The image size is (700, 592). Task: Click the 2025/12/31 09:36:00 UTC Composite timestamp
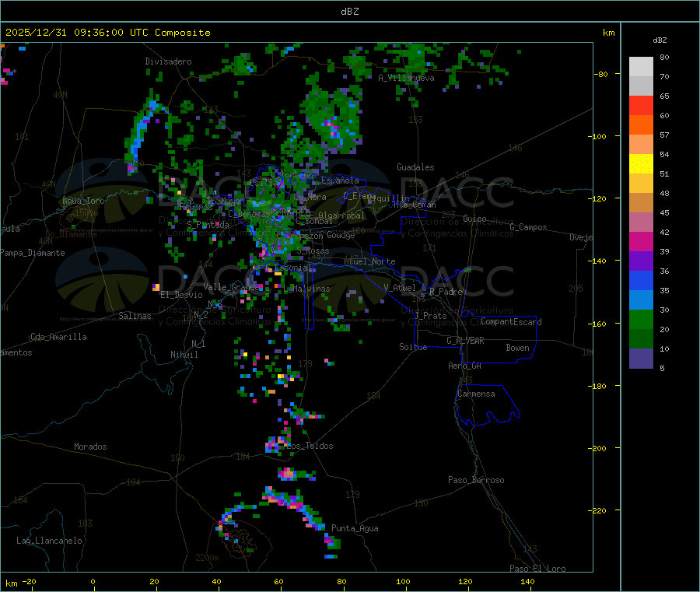point(107,33)
